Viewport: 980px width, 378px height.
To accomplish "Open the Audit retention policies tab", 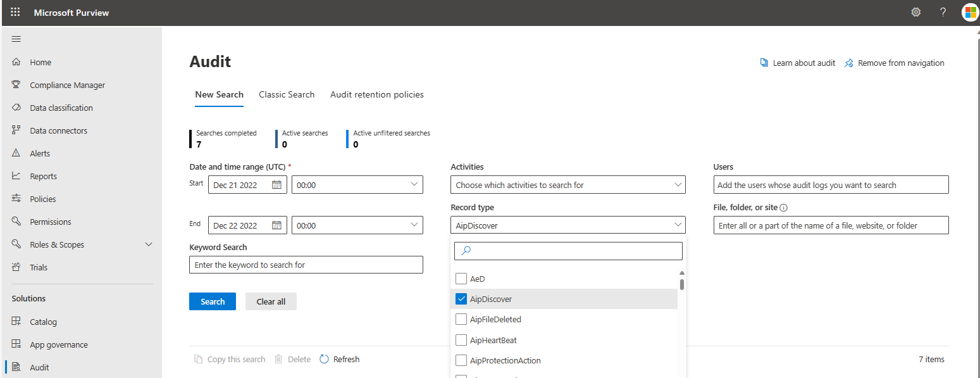I will coord(376,94).
